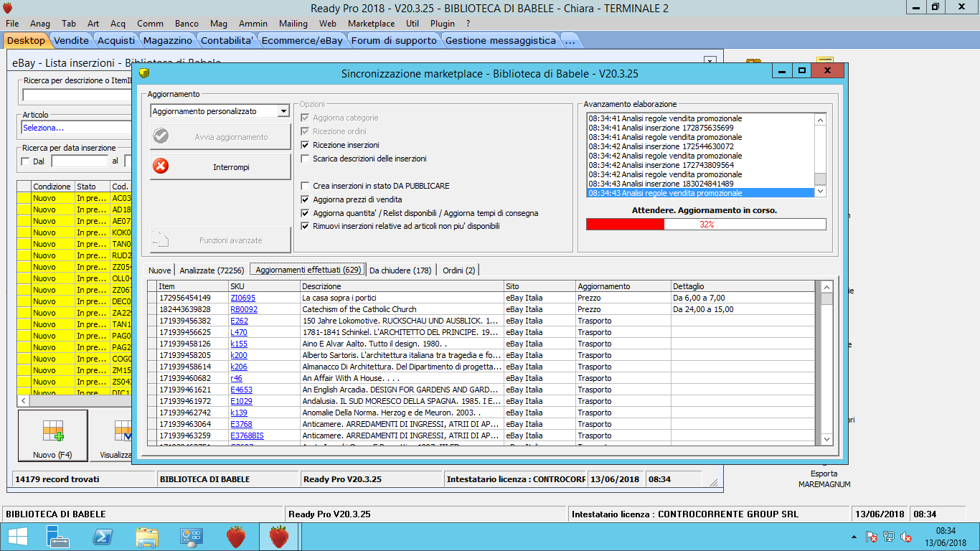This screenshot has width=980, height=551.
Task: Click the network tray icon
Action: 889,537
